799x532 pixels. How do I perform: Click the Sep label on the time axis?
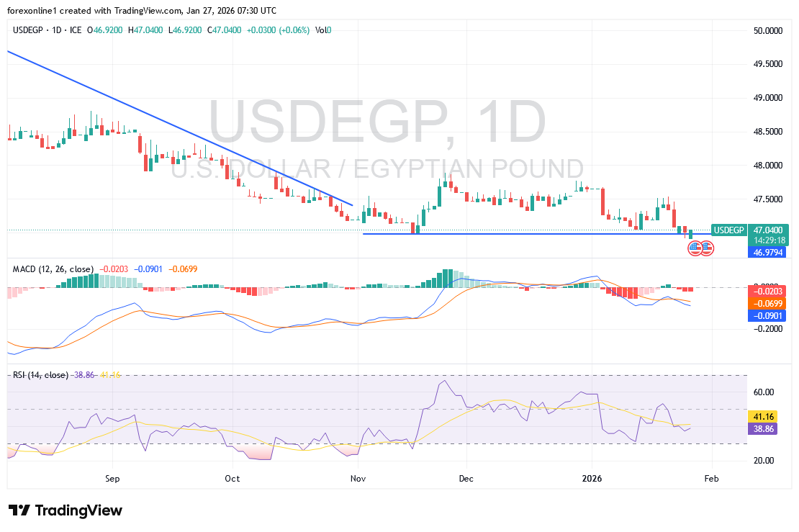[x=112, y=478]
